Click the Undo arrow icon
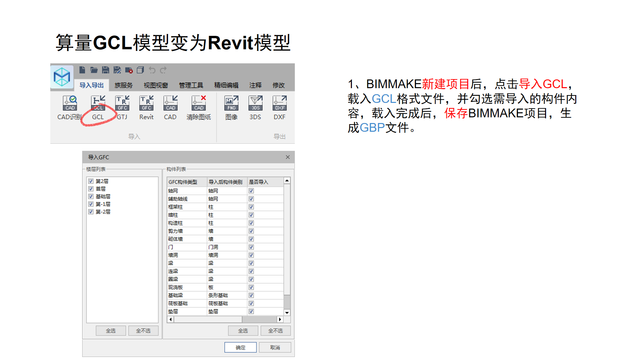This screenshot has width=644, height=362. tap(152, 70)
